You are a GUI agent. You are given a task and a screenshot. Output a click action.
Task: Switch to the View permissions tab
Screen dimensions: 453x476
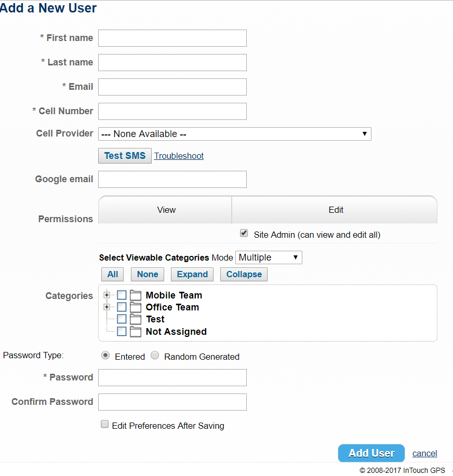click(166, 210)
